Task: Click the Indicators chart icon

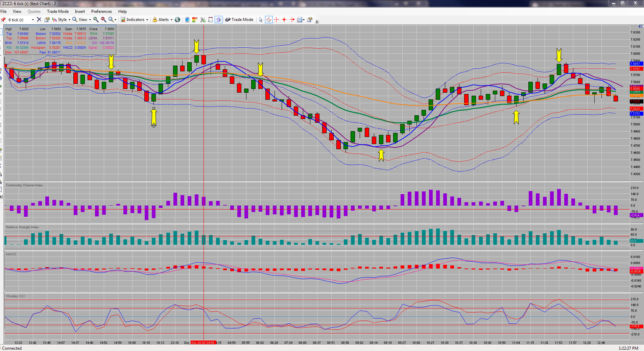Action: (123, 20)
